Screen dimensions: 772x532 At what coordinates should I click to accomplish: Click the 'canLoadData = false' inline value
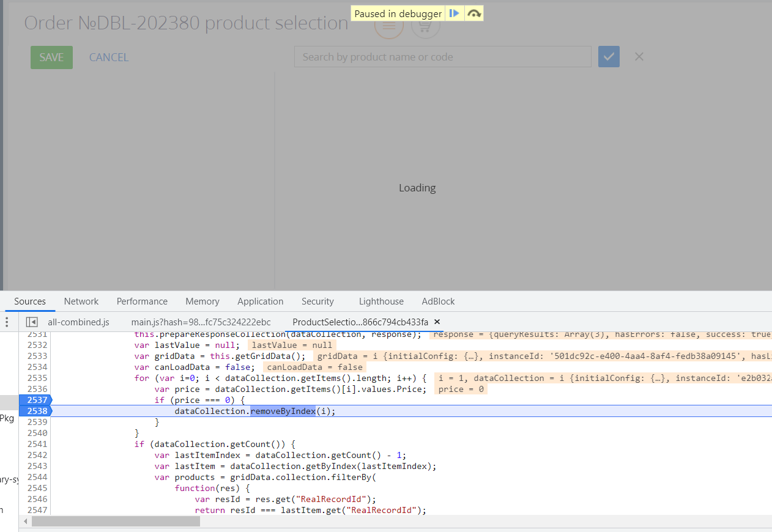pos(314,367)
